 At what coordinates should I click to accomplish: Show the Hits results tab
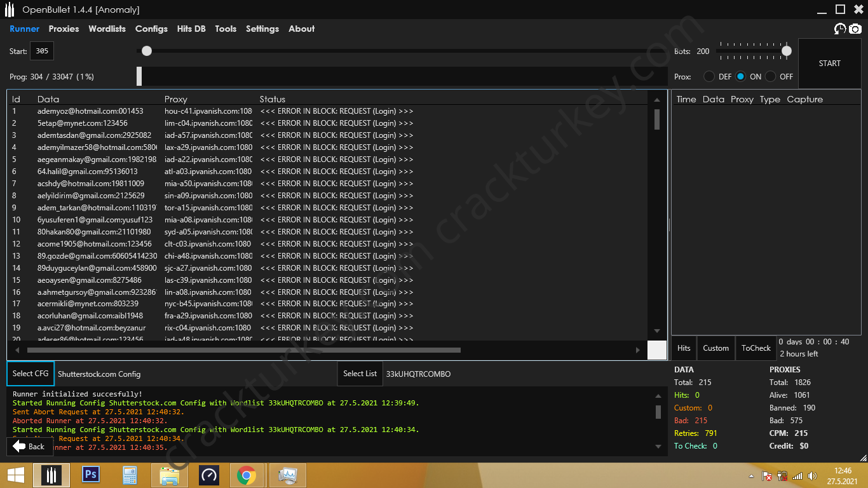pos(684,348)
